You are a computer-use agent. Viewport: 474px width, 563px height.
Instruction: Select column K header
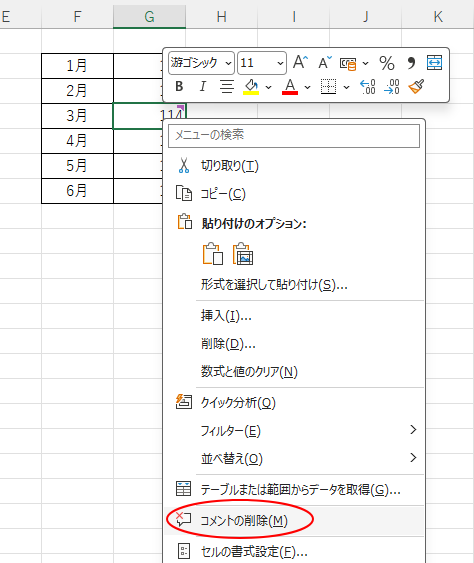coord(438,17)
